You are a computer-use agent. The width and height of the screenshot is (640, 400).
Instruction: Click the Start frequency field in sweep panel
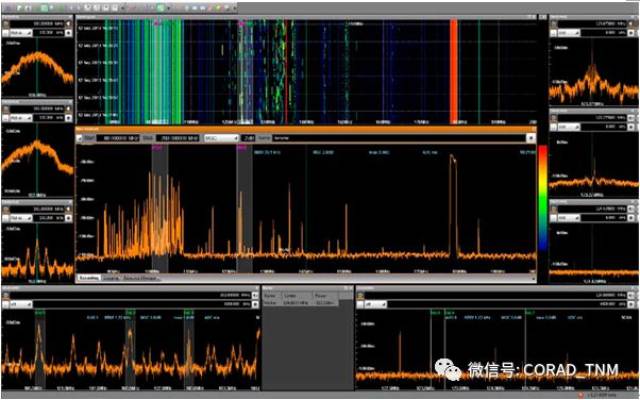tap(118, 138)
